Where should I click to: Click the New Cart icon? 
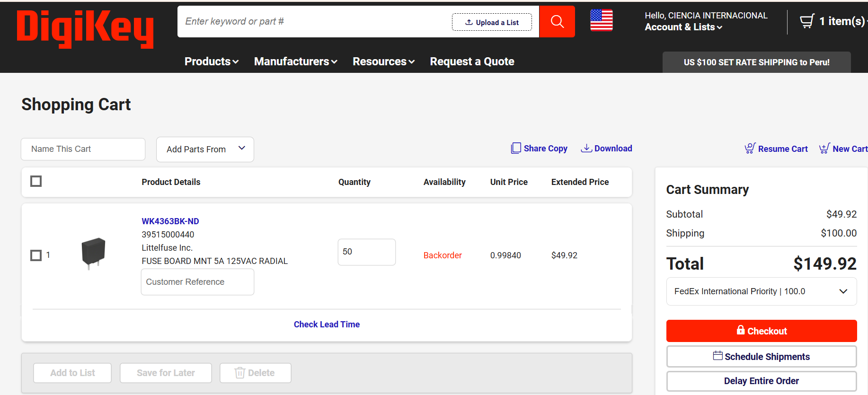(x=824, y=149)
